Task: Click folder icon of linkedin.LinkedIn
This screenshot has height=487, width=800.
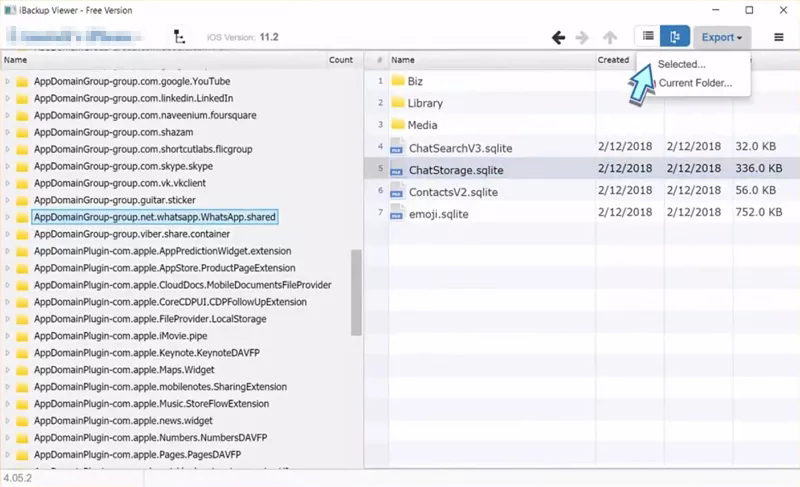Action: 22,98
